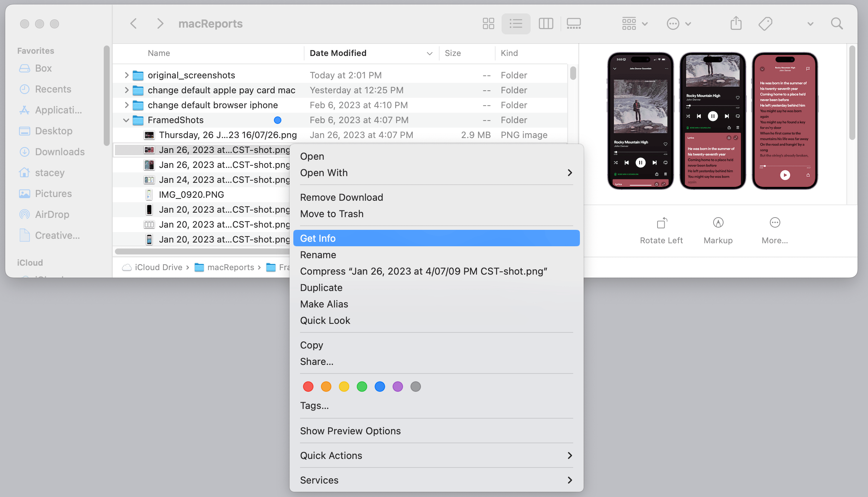
Task: Select Box in the sidebar
Action: (x=35, y=68)
